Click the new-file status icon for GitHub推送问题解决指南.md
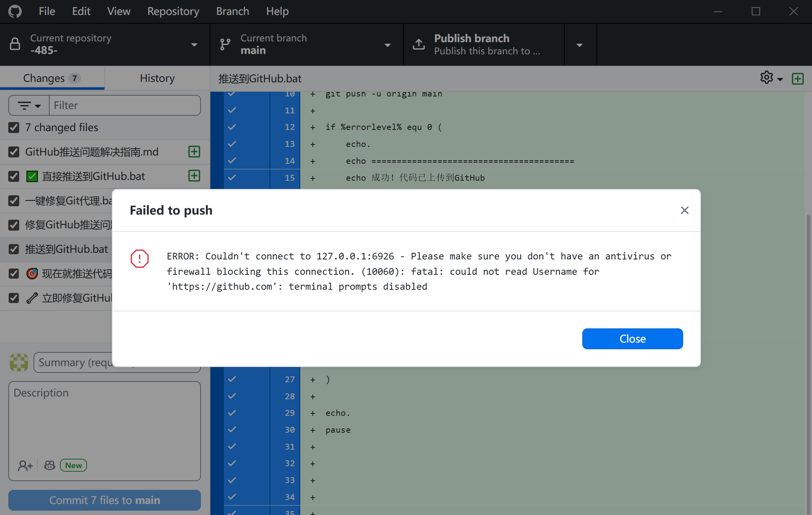This screenshot has width=812, height=515. point(194,152)
